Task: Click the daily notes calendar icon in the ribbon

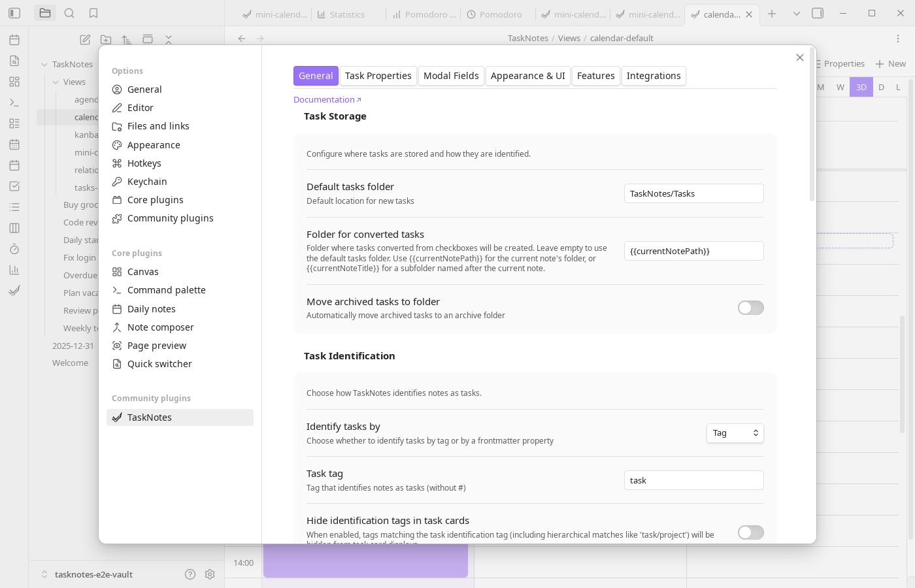Action: (x=14, y=165)
